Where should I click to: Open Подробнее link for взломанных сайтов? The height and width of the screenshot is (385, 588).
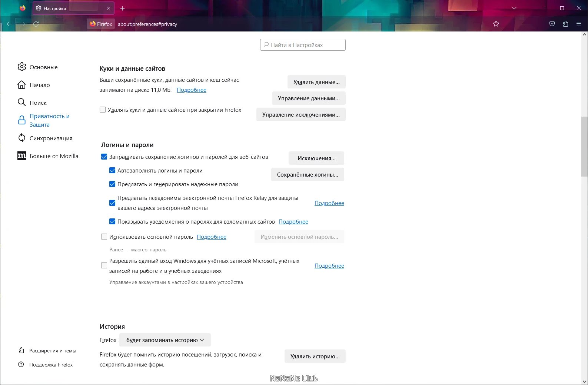pos(293,222)
